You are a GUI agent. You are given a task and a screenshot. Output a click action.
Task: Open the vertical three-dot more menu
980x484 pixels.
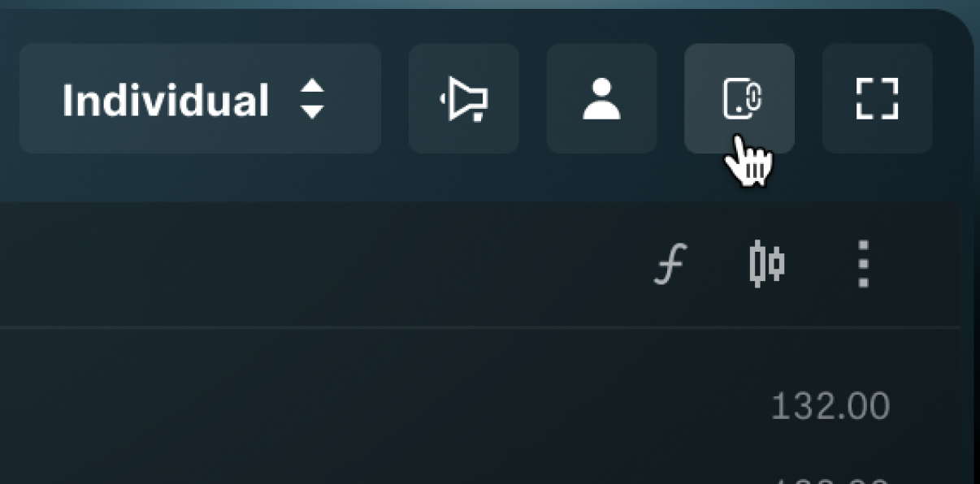[x=863, y=264]
